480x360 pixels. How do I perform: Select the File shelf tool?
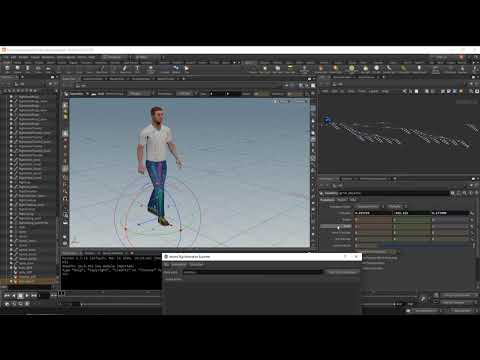click(x=187, y=69)
